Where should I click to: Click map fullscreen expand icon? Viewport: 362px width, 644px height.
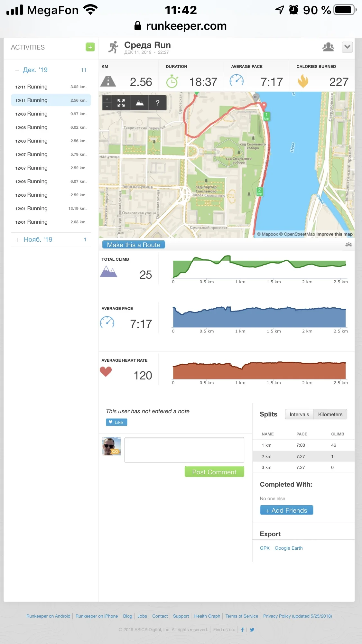pyautogui.click(x=121, y=103)
